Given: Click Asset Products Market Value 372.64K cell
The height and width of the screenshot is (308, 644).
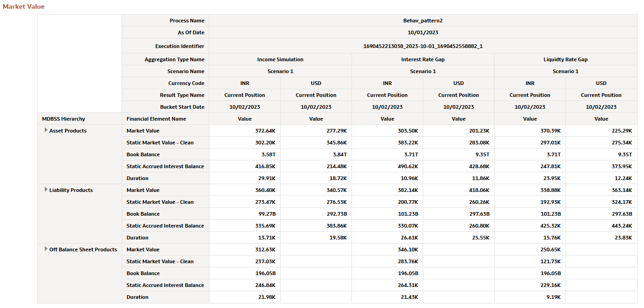Looking at the screenshot, I should point(245,131).
